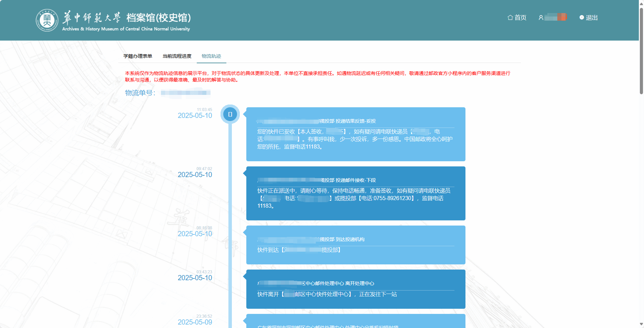Viewport: 644px width, 328px height.
Task: Select the 投递结果反馈-妥投 delivery card
Action: click(356, 134)
